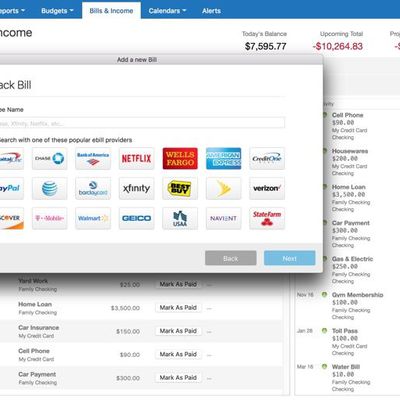
Task: Click the Water Bill entry name
Action: click(x=346, y=367)
